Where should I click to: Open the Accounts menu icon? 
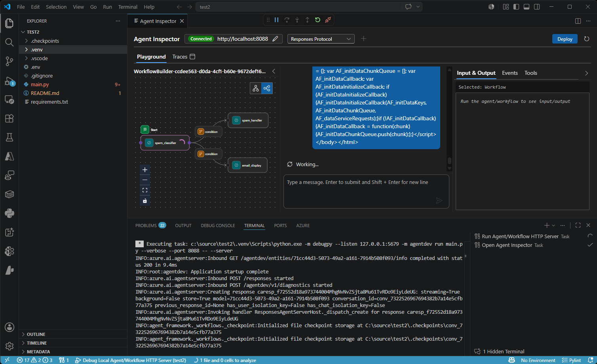[x=10, y=327]
